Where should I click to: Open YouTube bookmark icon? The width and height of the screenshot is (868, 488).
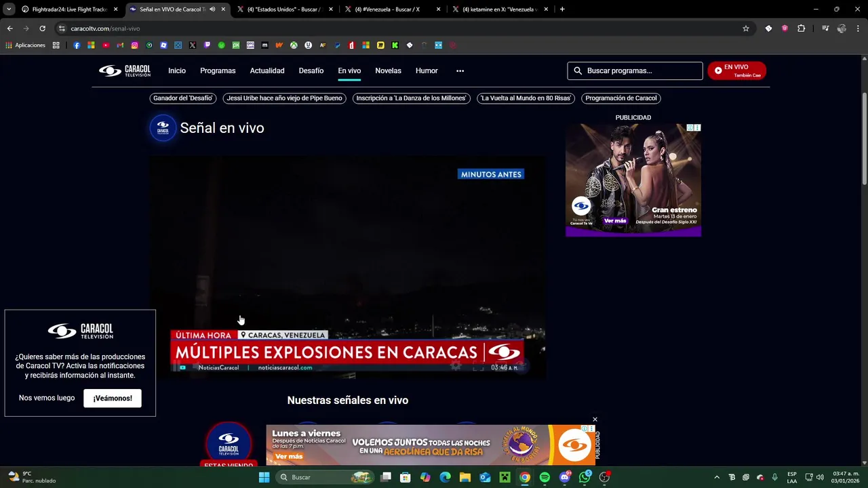pos(106,45)
